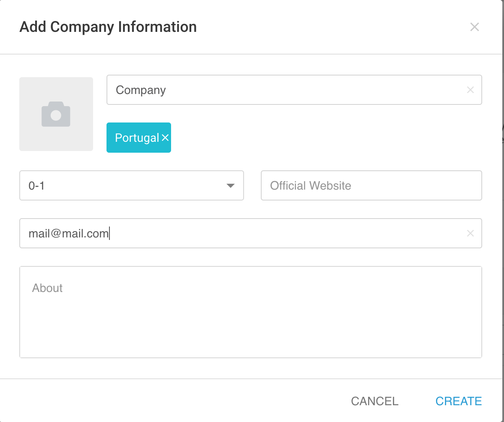Click the Add Company Information heading

108,27
